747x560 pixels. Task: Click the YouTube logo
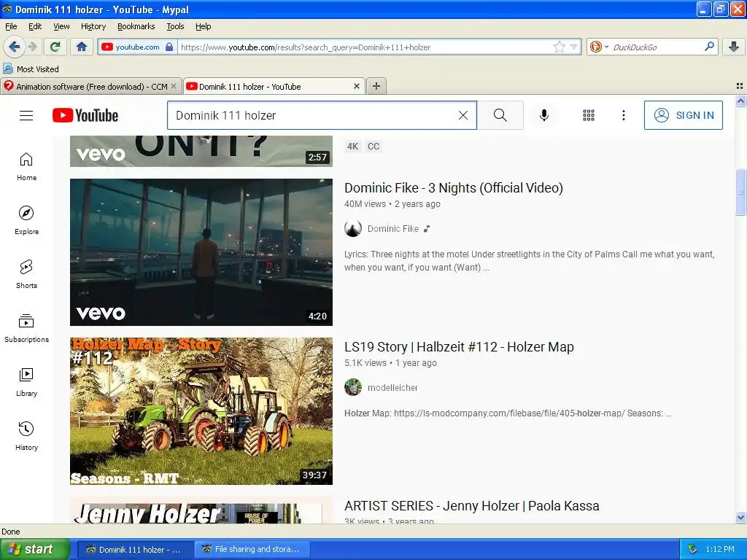pyautogui.click(x=85, y=115)
